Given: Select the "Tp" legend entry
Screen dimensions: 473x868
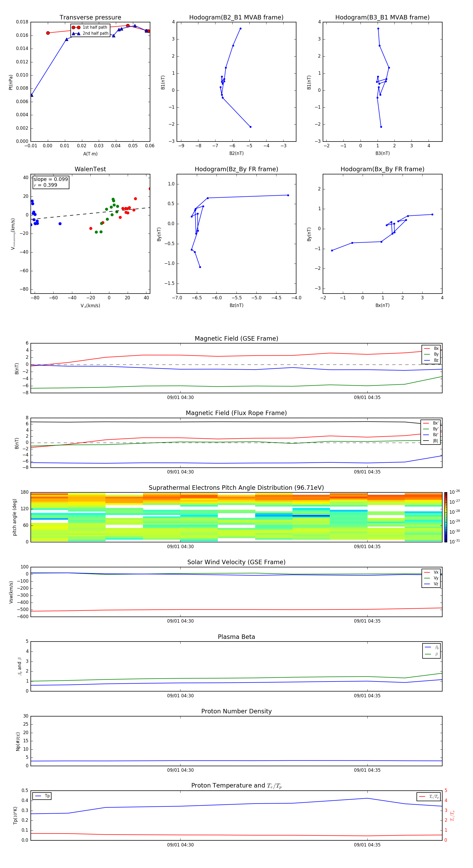Looking at the screenshot, I should 42,796.
